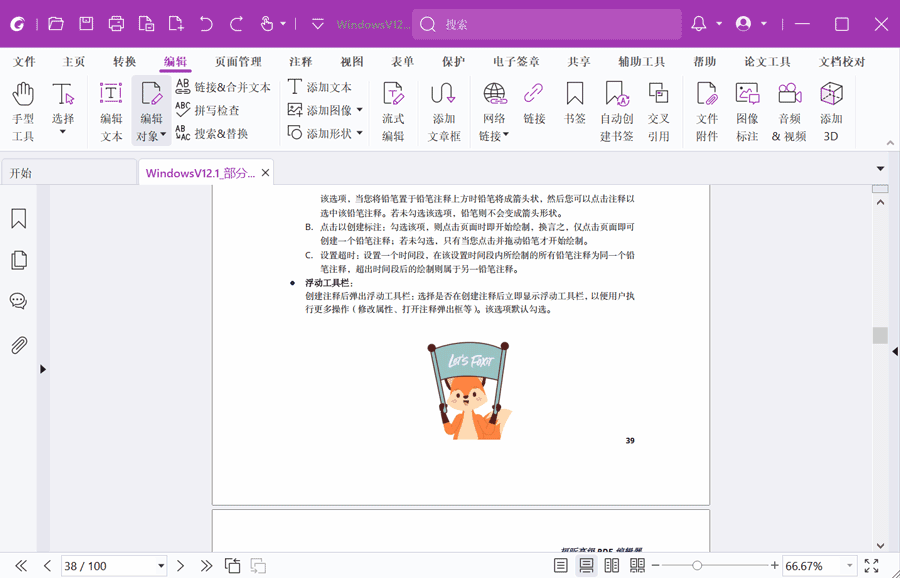Switch to the Home tab (主页)

coord(73,62)
